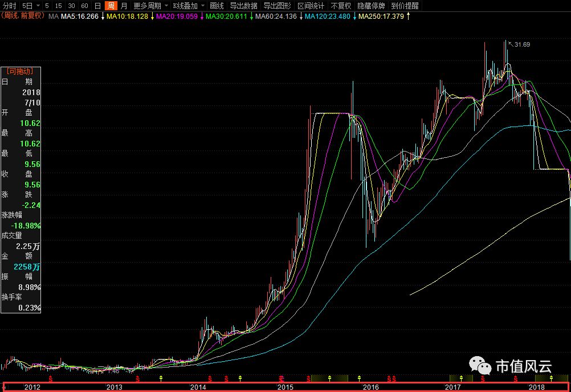
Task: Click the 最低 lowest price value
Action: tap(32, 164)
